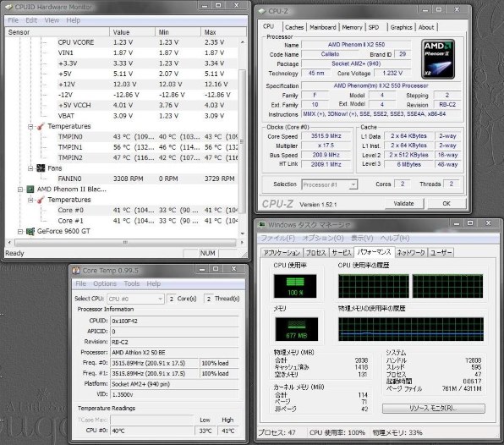Open the Processor #1 selection dropdown in CPU-Z
Screen dimensions: 504x445
pos(353,184)
